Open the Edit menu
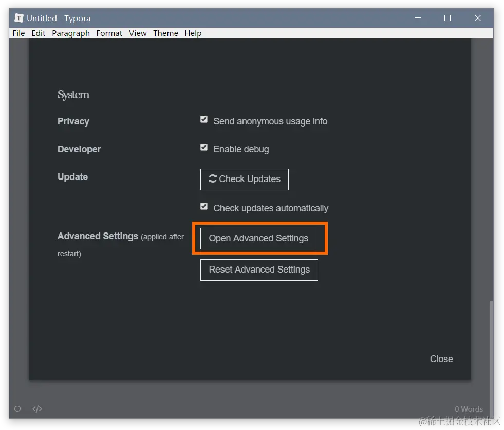Viewport: 504px width, 430px height. (38, 33)
